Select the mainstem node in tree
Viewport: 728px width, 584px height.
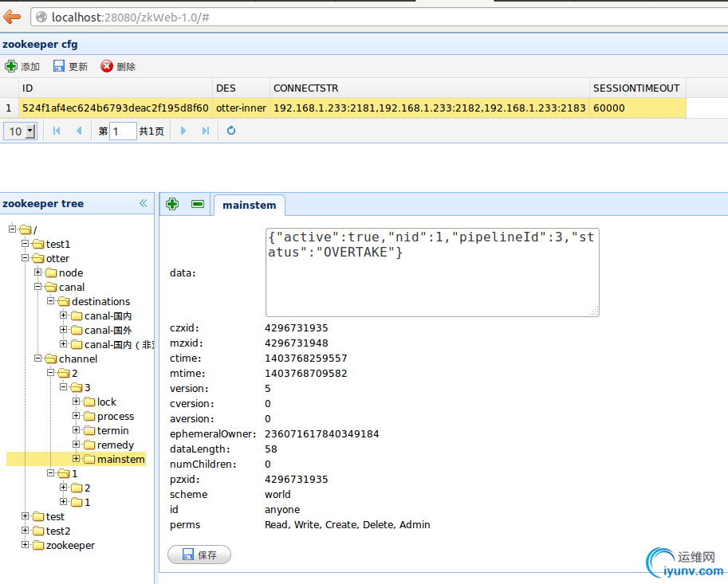120,460
